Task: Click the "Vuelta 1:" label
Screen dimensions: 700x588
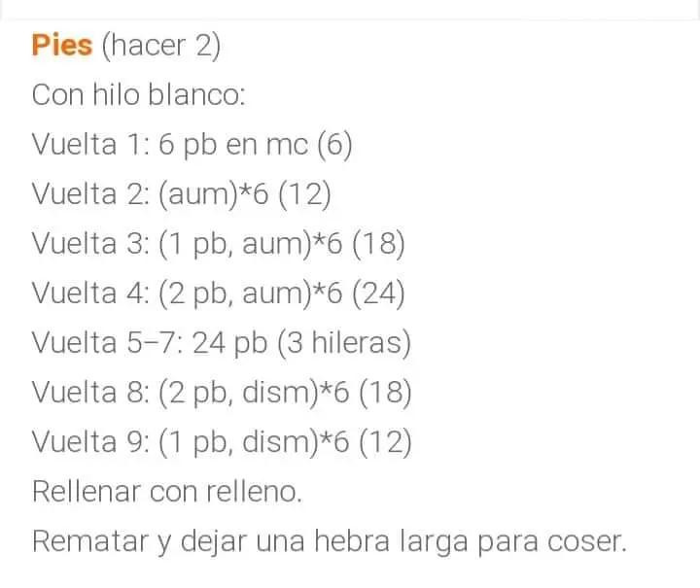Action: click(x=88, y=145)
